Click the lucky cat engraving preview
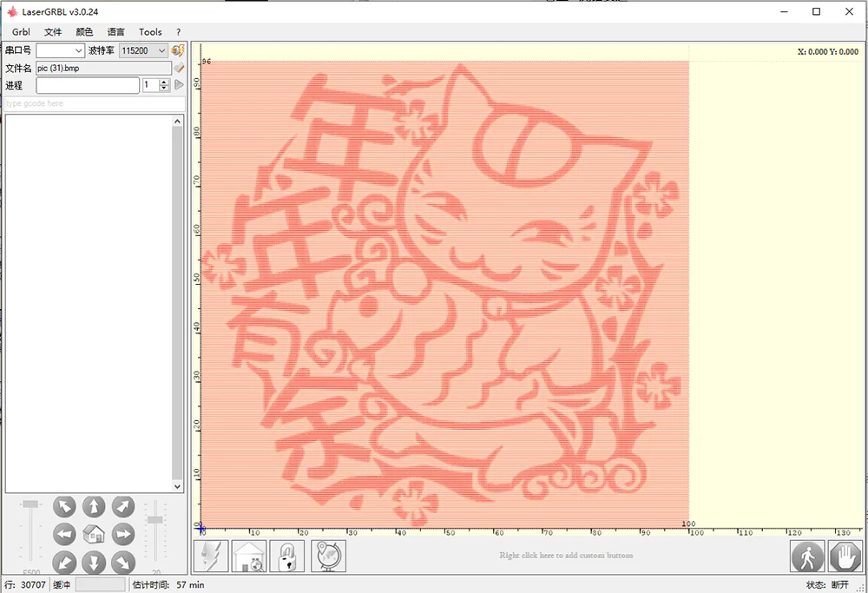This screenshot has width=868, height=593. pyautogui.click(x=445, y=294)
